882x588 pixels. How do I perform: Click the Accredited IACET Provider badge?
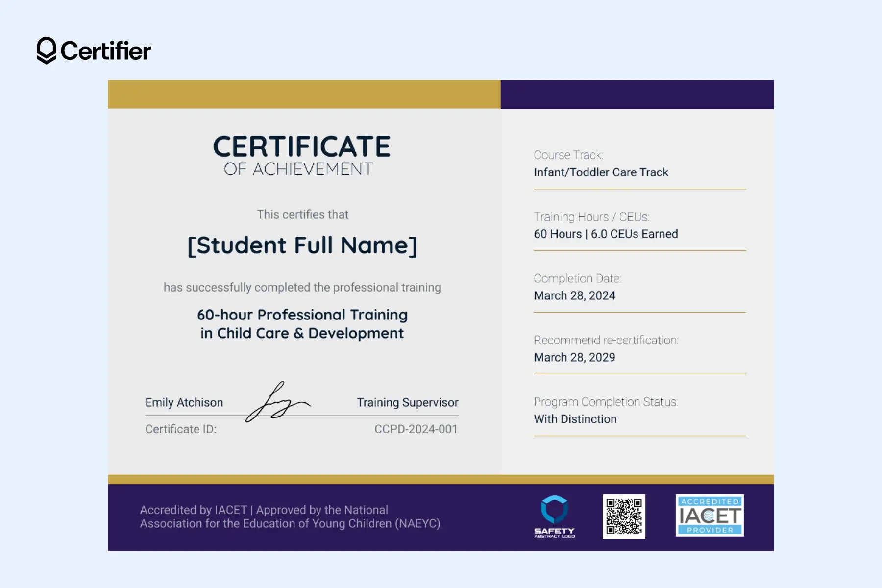tap(709, 514)
